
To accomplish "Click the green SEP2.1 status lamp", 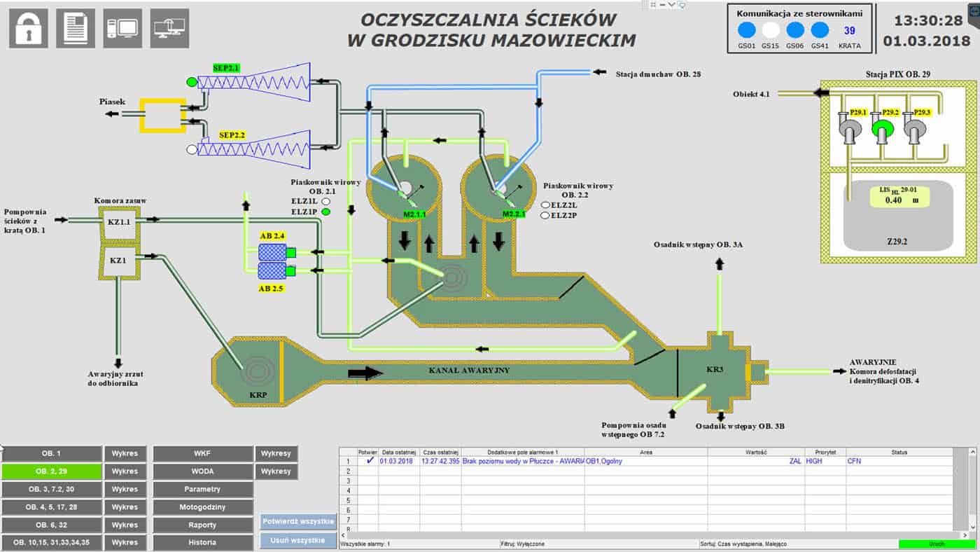I will pos(192,82).
